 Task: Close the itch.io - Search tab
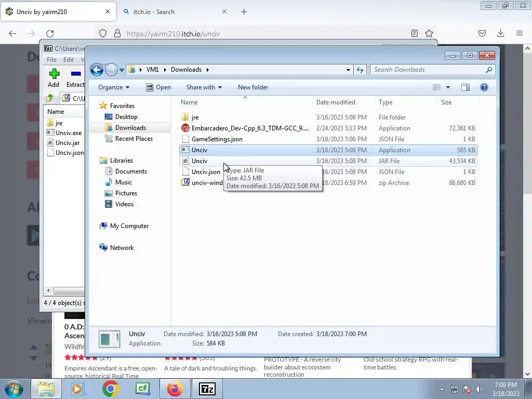click(x=224, y=12)
